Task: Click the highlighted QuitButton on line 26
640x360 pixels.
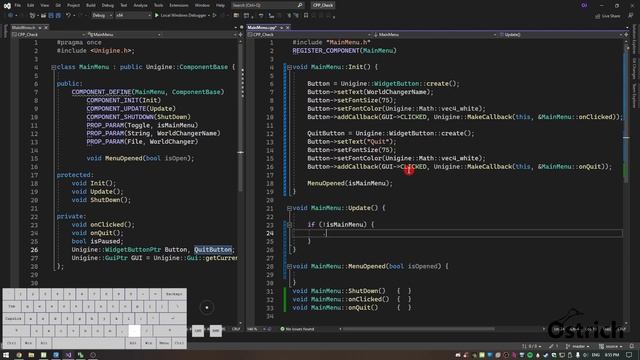Action: pyautogui.click(x=213, y=250)
